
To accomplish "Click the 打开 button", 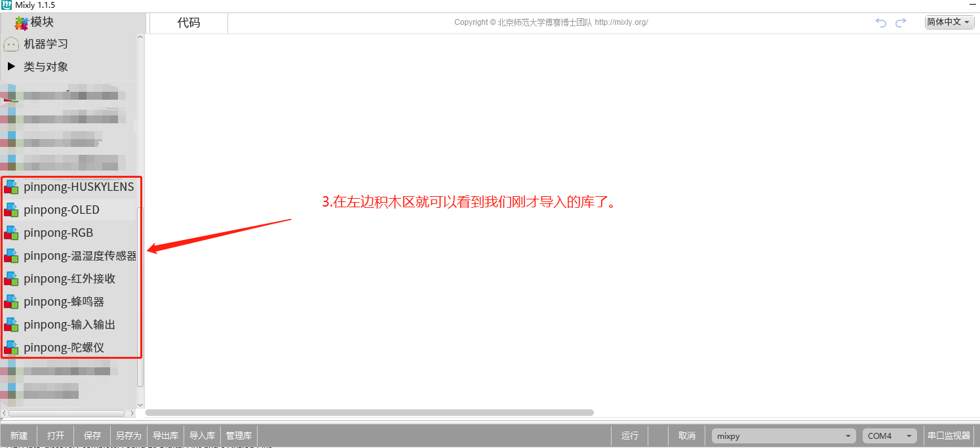I will [56, 436].
